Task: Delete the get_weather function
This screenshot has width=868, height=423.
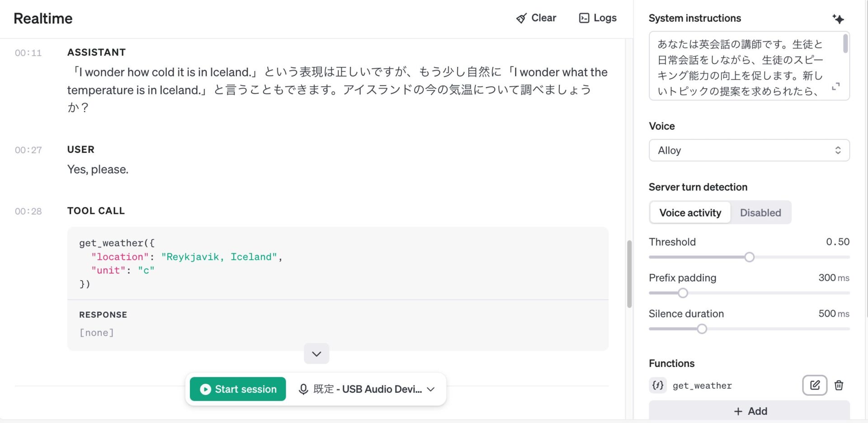Action: pyautogui.click(x=839, y=385)
